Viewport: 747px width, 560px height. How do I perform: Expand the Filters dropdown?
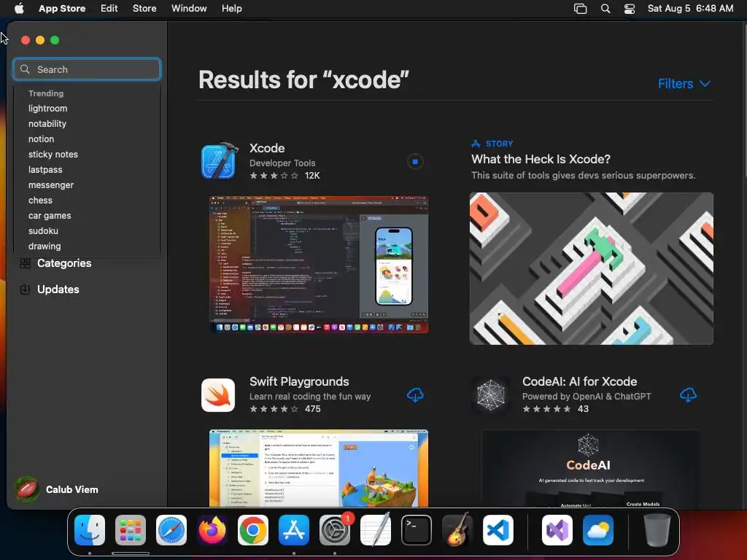pos(684,84)
